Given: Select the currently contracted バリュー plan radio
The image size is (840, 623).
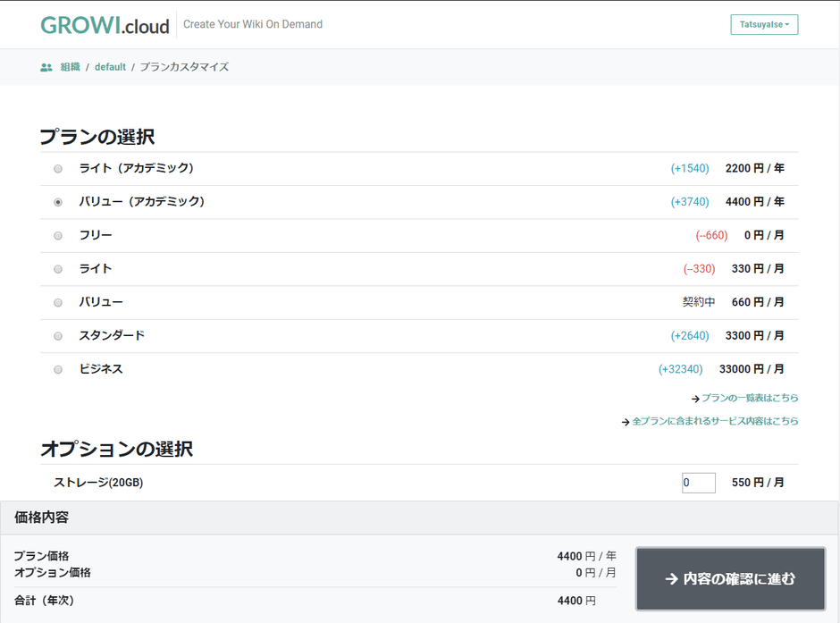Looking at the screenshot, I should click(58, 303).
